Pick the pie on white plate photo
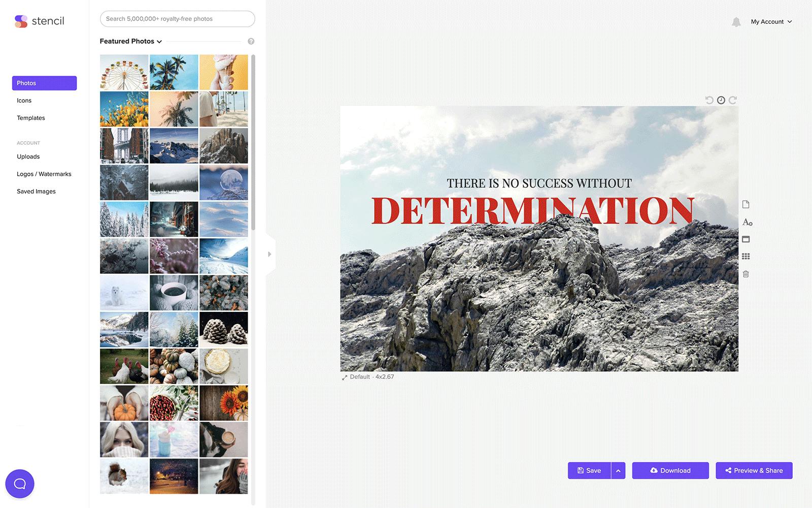 point(224,366)
